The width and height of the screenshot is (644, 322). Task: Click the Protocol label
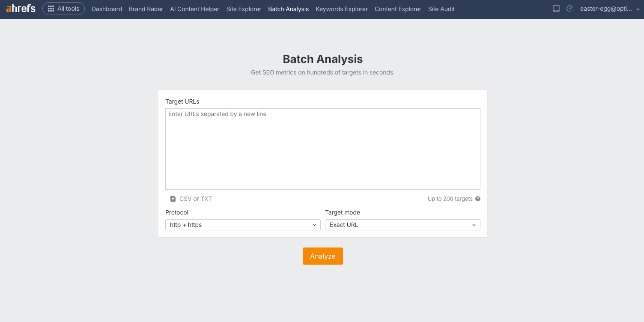177,212
